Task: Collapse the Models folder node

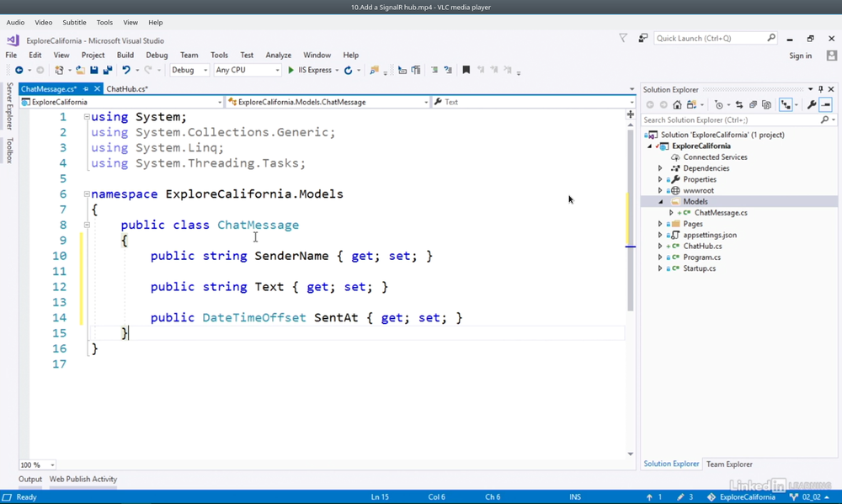Action: (x=660, y=202)
